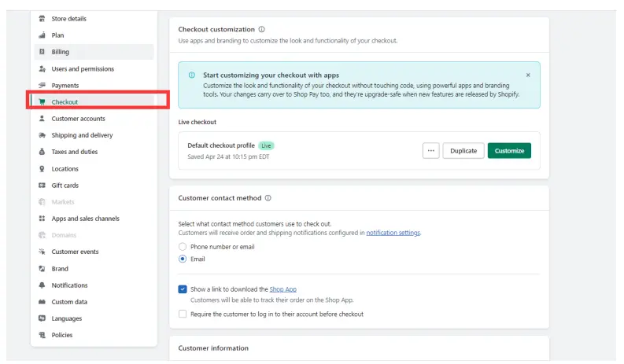This screenshot has width=624, height=364.
Task: Go to Taxes and duties settings
Action: (74, 152)
